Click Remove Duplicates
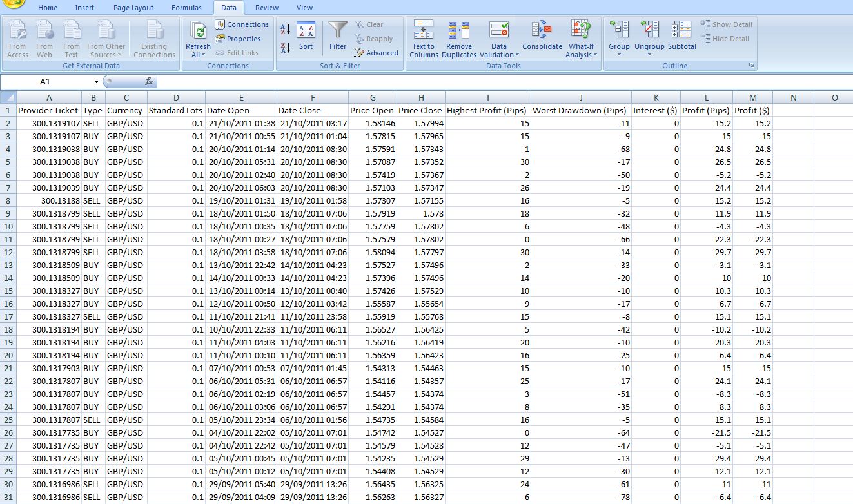The height and width of the screenshot is (504, 853). click(x=459, y=39)
